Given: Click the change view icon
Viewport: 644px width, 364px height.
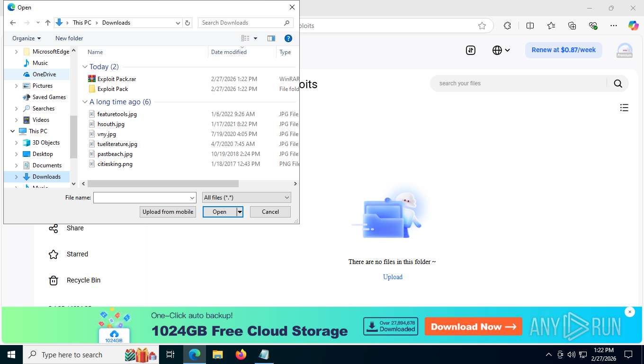Looking at the screenshot, I should 245,38.
